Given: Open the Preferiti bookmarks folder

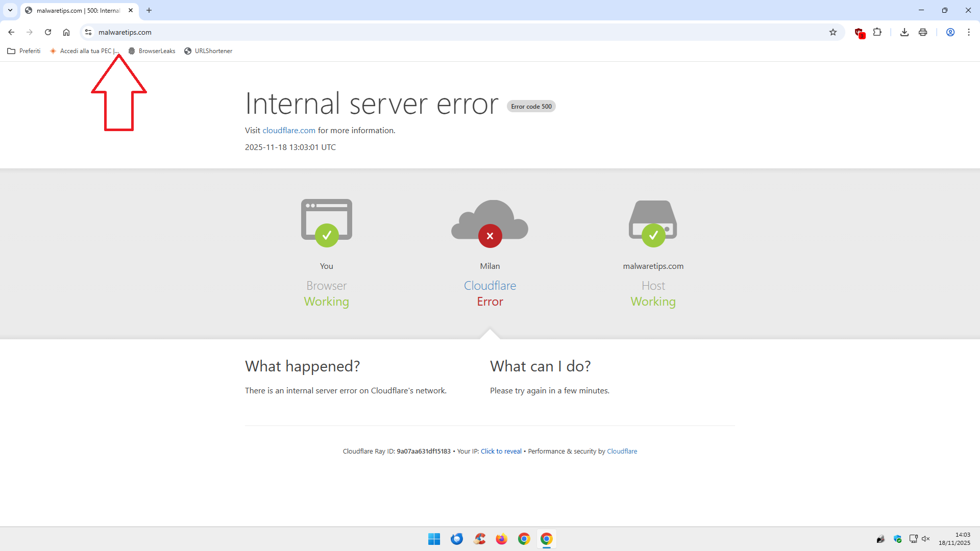Looking at the screenshot, I should [x=24, y=51].
